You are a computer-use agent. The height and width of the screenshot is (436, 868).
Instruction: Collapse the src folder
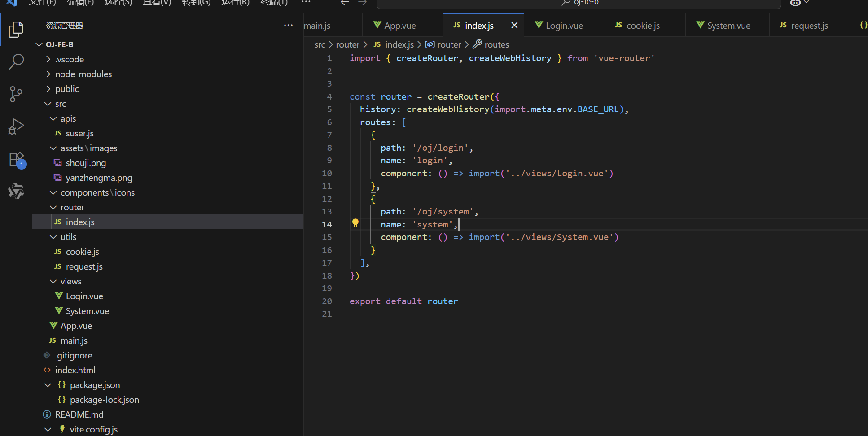48,104
